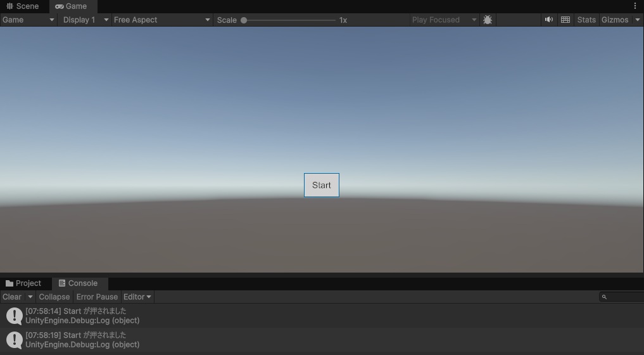Click the info icon of 07:58:19 log
This screenshot has height=355, width=644.
(15, 340)
